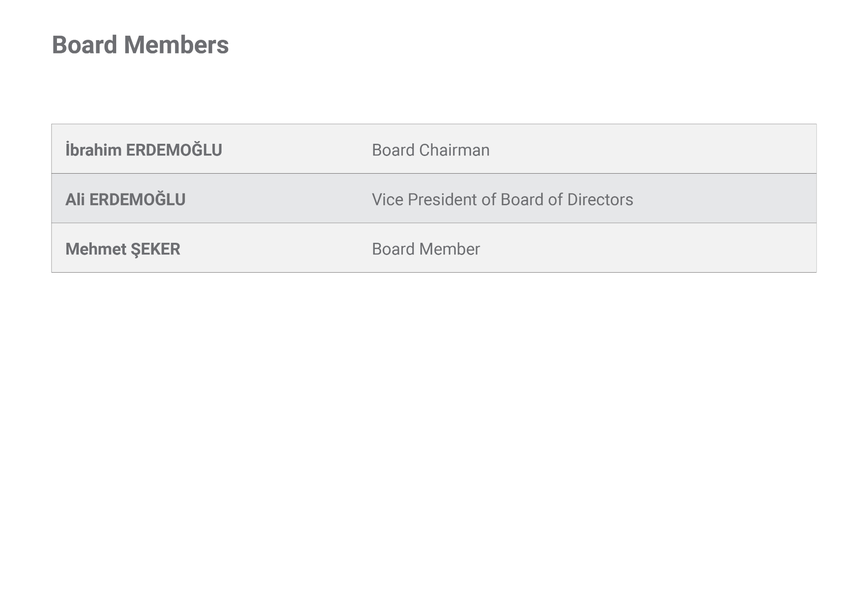Click "Vice President of Board of Directors" text
The image size is (868, 614).
(x=502, y=199)
